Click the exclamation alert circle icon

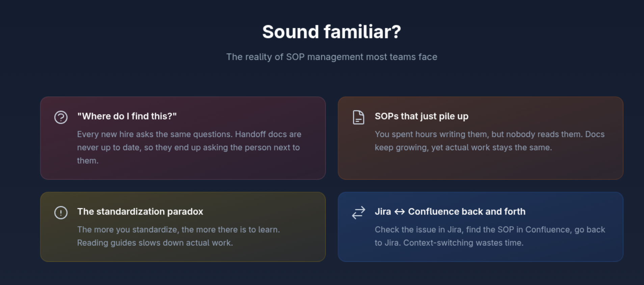click(61, 213)
